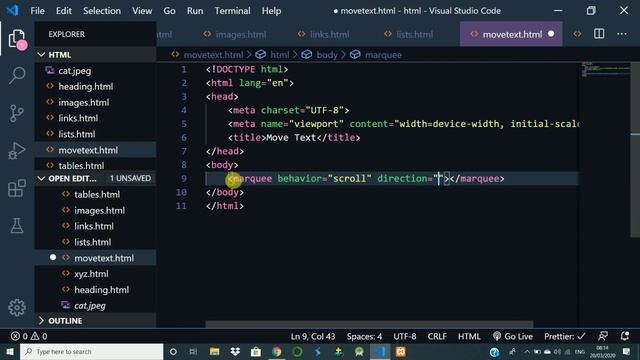Open the editor More Actions ellipsis
Viewport: 640px width, 360px height.
[x=622, y=34]
